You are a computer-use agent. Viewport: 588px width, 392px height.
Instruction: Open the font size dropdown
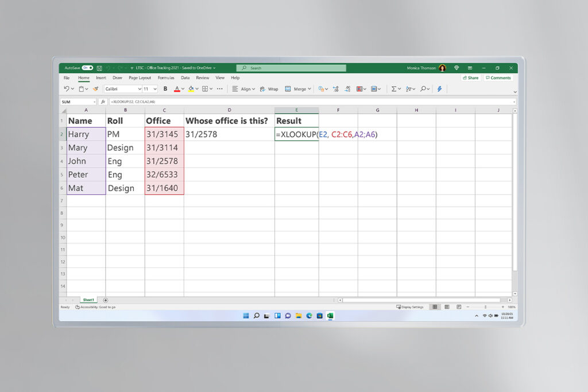(156, 88)
